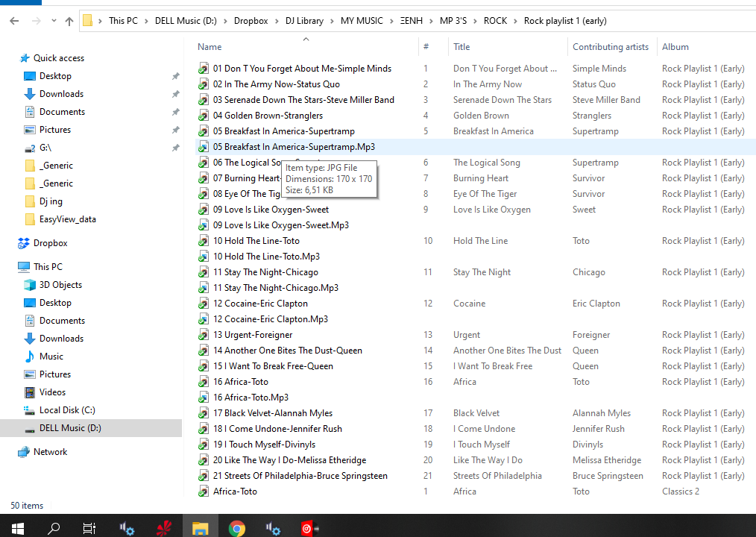Expand chevron after This PC in address bar
The width and height of the screenshot is (756, 537).
click(146, 21)
